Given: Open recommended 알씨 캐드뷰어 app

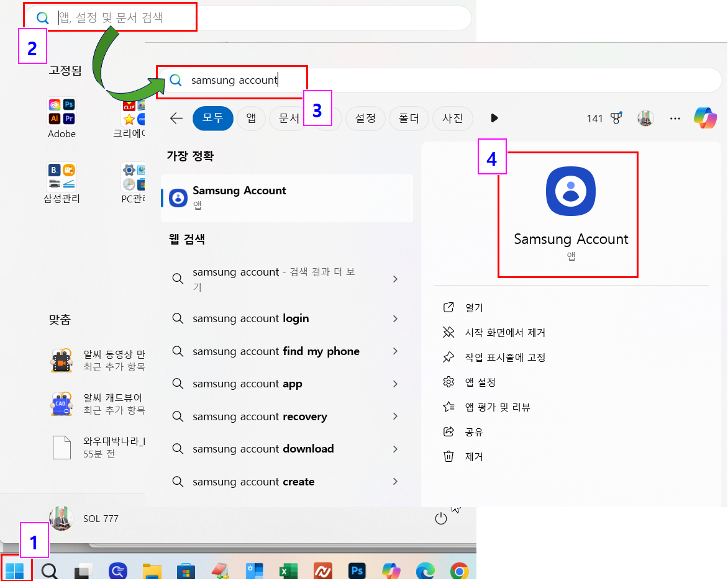Looking at the screenshot, I should click(x=98, y=403).
